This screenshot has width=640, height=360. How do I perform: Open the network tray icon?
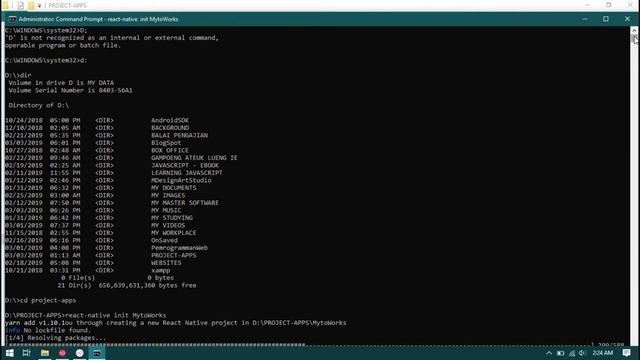point(572,353)
